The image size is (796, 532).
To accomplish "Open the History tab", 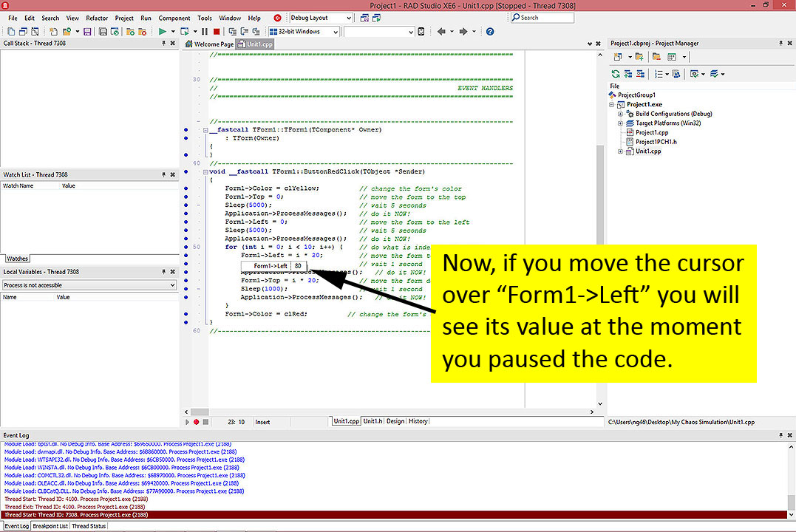I will tap(418, 421).
